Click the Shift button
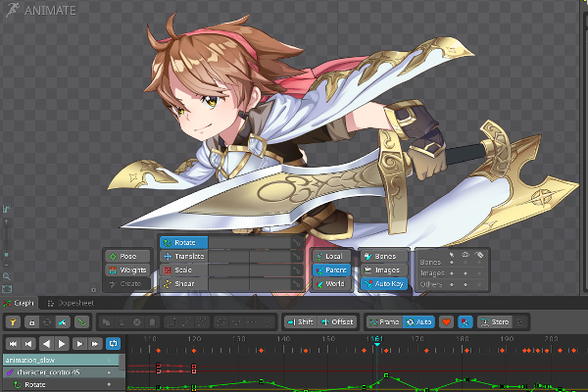 point(301,322)
